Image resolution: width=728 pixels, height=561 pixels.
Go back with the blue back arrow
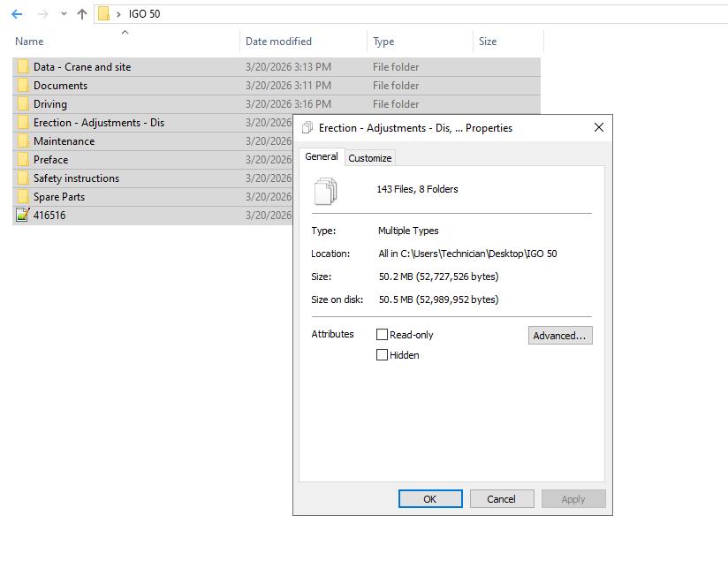coord(17,14)
